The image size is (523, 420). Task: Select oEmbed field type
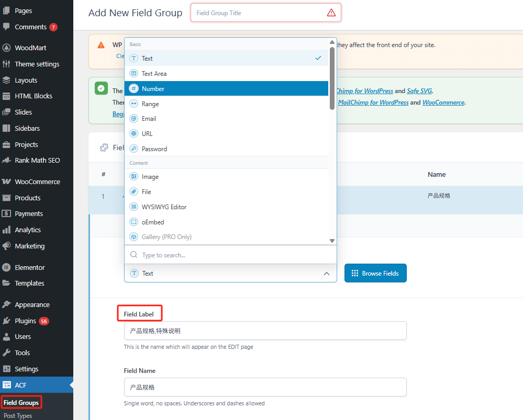pos(227,222)
